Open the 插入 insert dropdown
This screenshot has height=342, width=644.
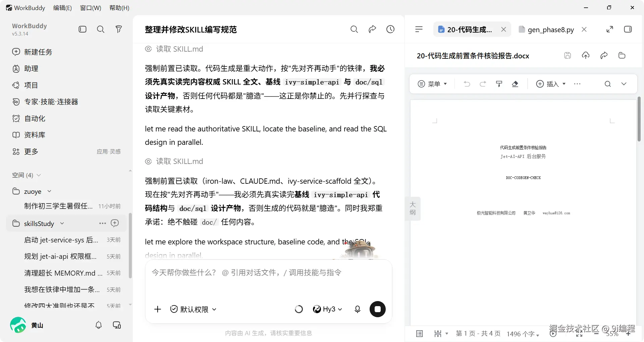[551, 84]
